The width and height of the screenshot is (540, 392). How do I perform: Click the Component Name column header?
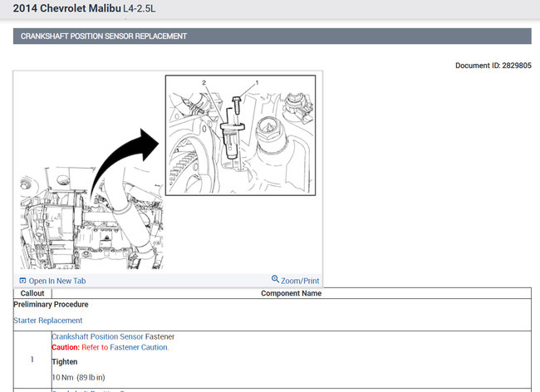[292, 293]
